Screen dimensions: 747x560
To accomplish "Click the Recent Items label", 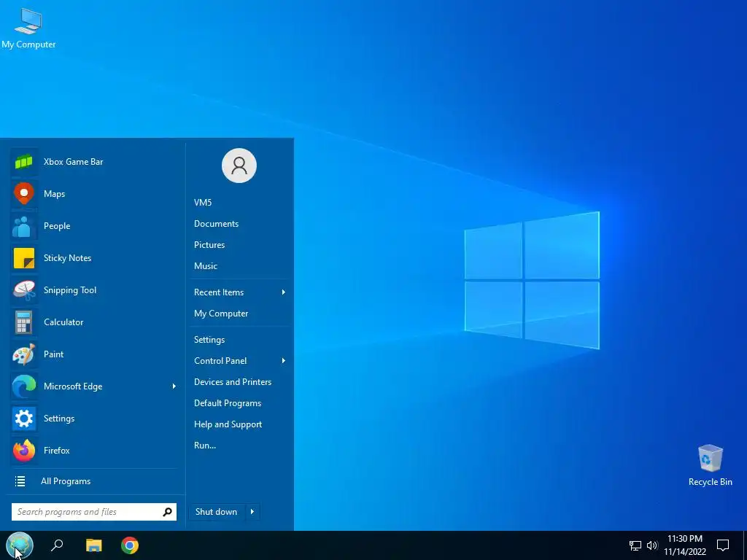I will (219, 292).
